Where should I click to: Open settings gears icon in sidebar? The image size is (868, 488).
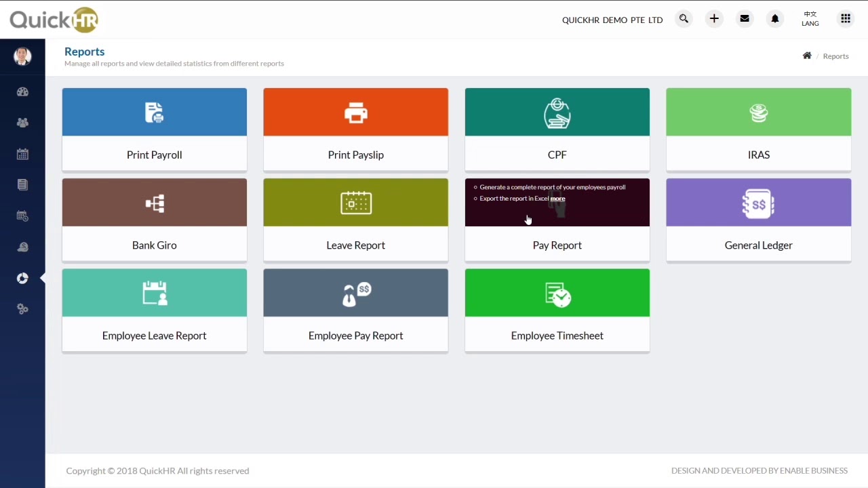[22, 309]
